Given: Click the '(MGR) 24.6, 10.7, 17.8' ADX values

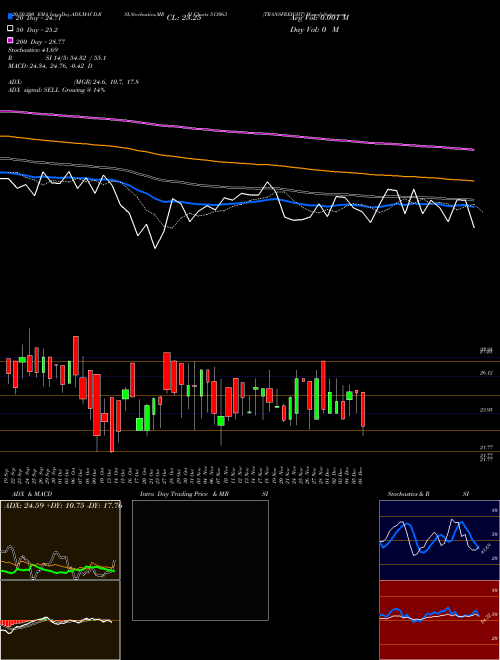Looking at the screenshot, I should click(106, 82).
